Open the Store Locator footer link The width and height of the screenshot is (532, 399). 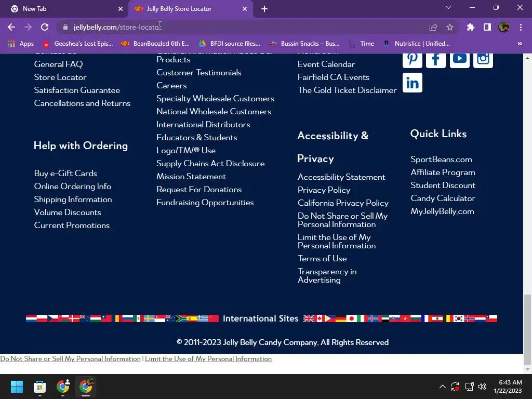point(60,77)
